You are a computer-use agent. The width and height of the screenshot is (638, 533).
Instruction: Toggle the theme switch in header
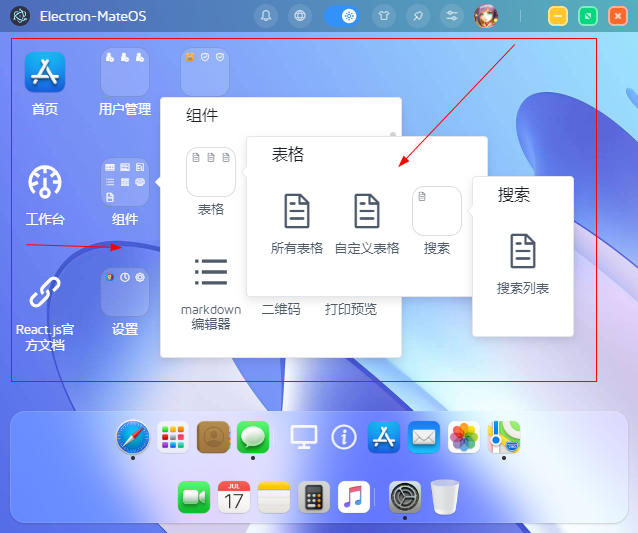(x=342, y=16)
